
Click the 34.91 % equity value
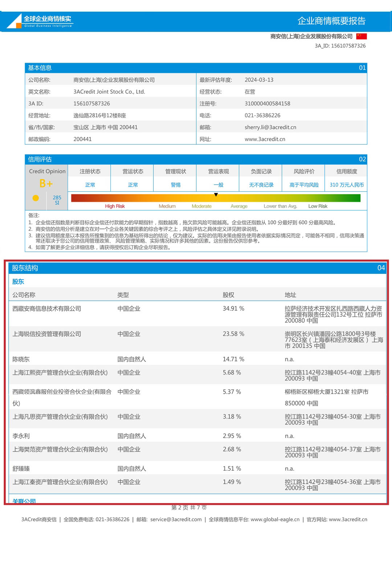coord(233,308)
